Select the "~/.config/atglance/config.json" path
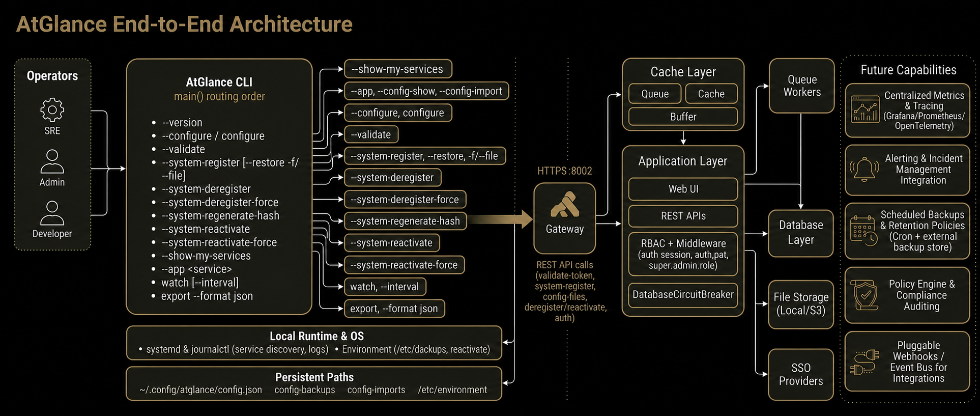This screenshot has height=416, width=980. [x=201, y=390]
